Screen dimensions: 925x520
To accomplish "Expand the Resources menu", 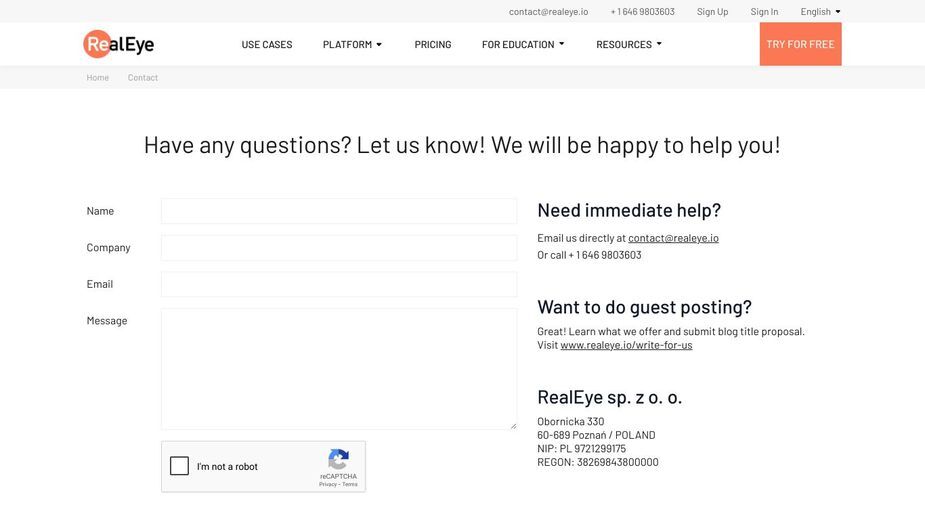I will click(629, 44).
